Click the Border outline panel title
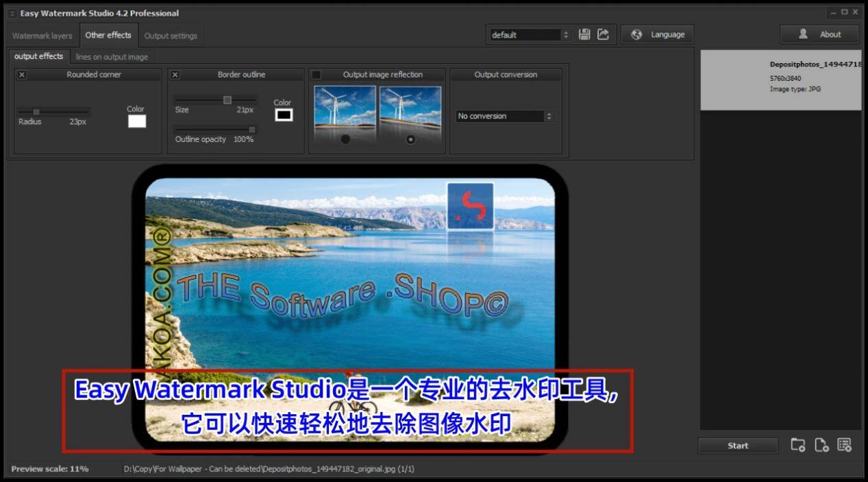Viewport: 868px width, 482px height. coord(241,75)
